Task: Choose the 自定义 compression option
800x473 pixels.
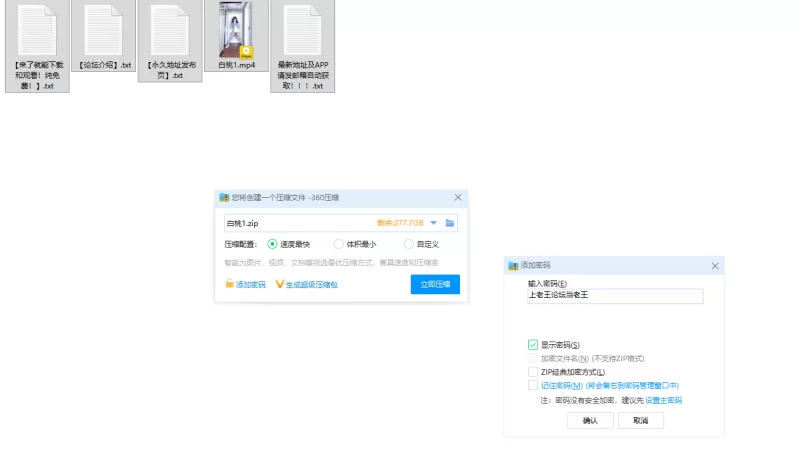Action: click(409, 244)
